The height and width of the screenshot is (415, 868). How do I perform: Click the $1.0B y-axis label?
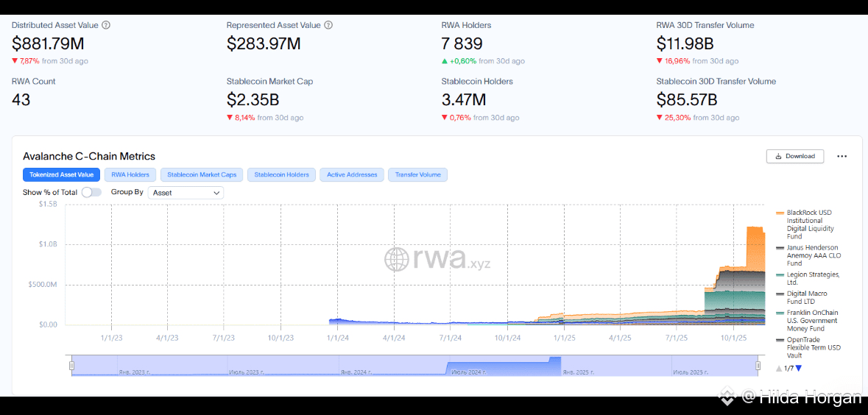(x=46, y=244)
